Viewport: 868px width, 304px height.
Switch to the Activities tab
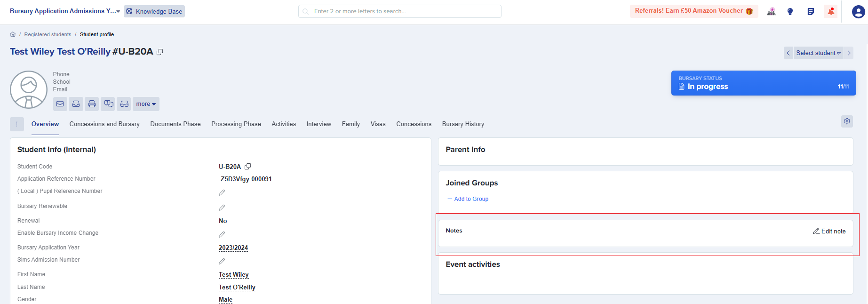(x=284, y=124)
